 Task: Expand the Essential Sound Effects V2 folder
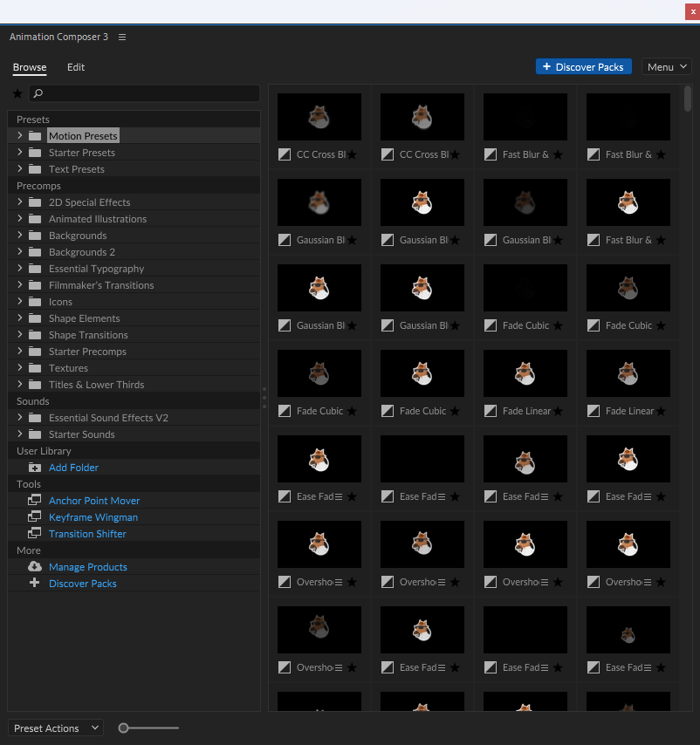(19, 418)
